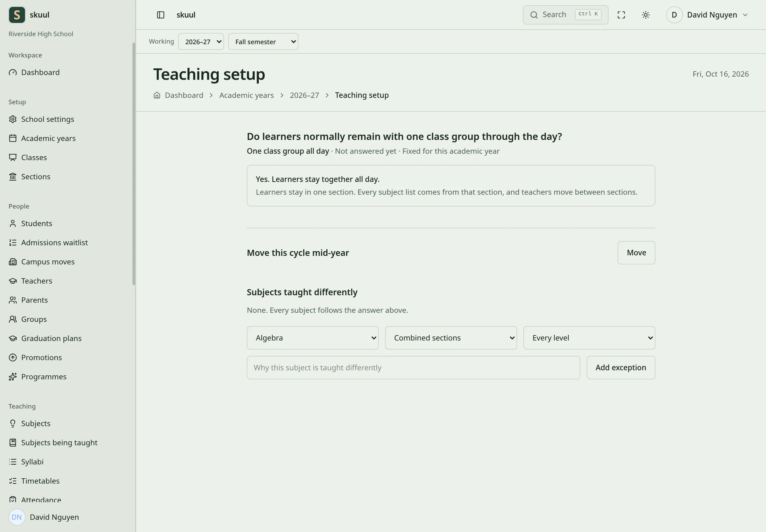The width and height of the screenshot is (766, 532).
Task: Click Admissions waitlist list icon
Action: point(13,242)
